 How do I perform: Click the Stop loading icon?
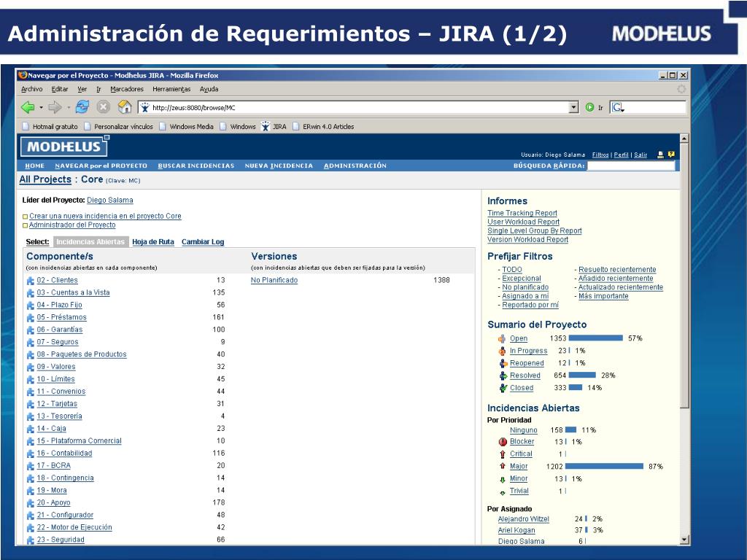pyautogui.click(x=103, y=107)
